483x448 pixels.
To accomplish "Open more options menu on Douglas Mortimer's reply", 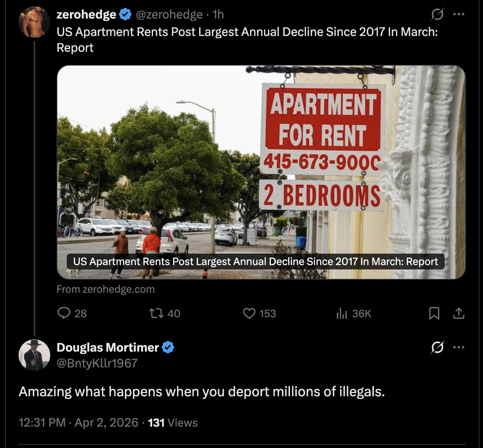I will [459, 348].
